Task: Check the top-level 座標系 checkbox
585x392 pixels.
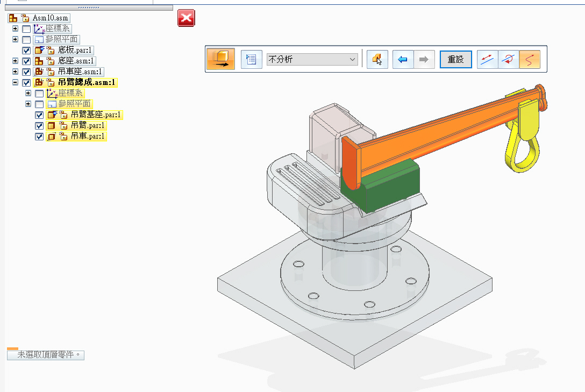Action: (x=26, y=28)
